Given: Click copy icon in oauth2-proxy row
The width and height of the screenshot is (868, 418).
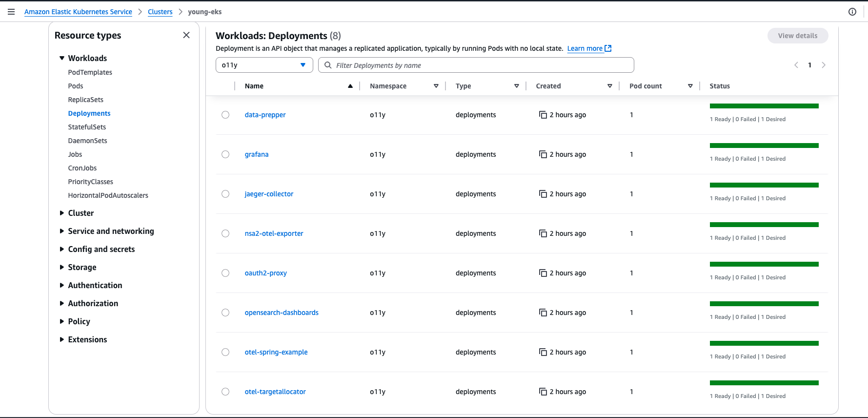Looking at the screenshot, I should click(x=543, y=273).
